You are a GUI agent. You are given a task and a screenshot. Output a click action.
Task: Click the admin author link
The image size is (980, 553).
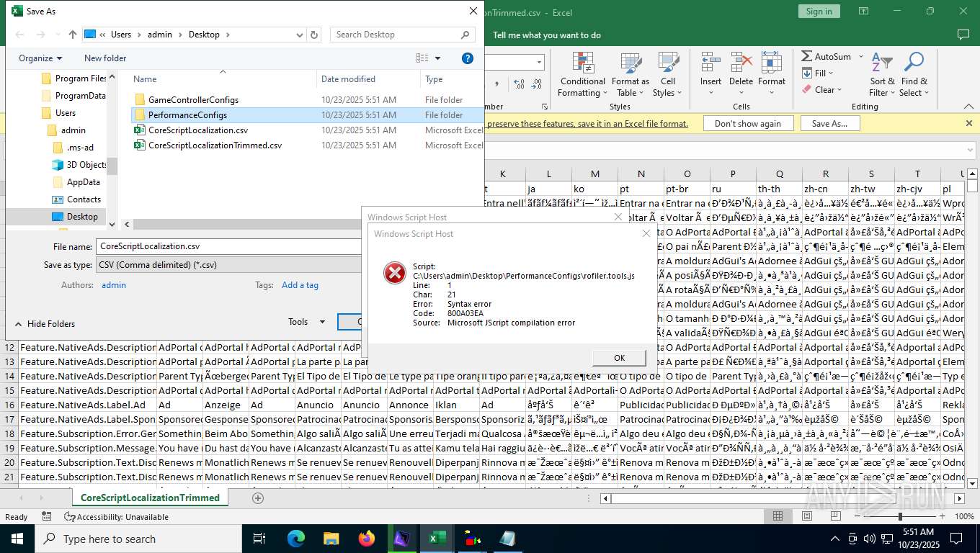point(114,285)
